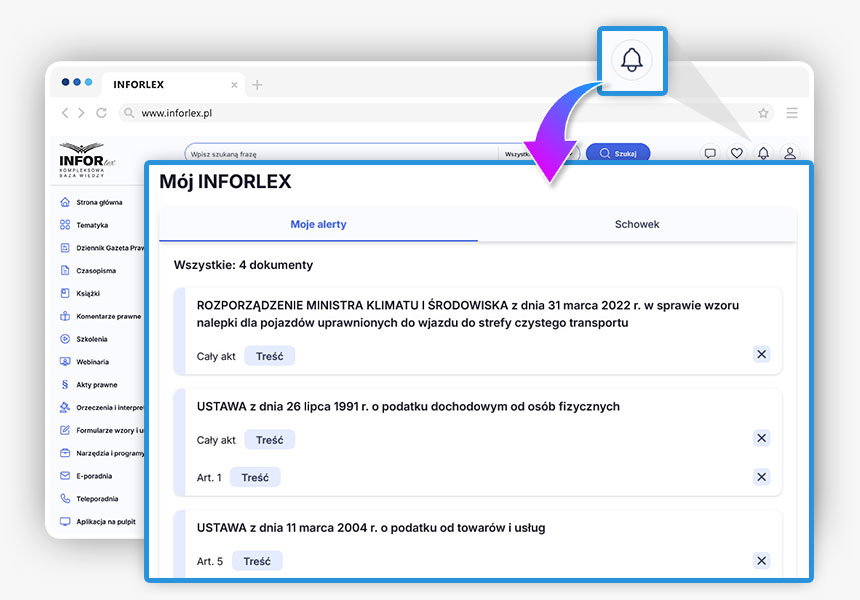Screen dimensions: 860x600
Task: Go to Akty prawne in sidebar
Action: tap(96, 385)
